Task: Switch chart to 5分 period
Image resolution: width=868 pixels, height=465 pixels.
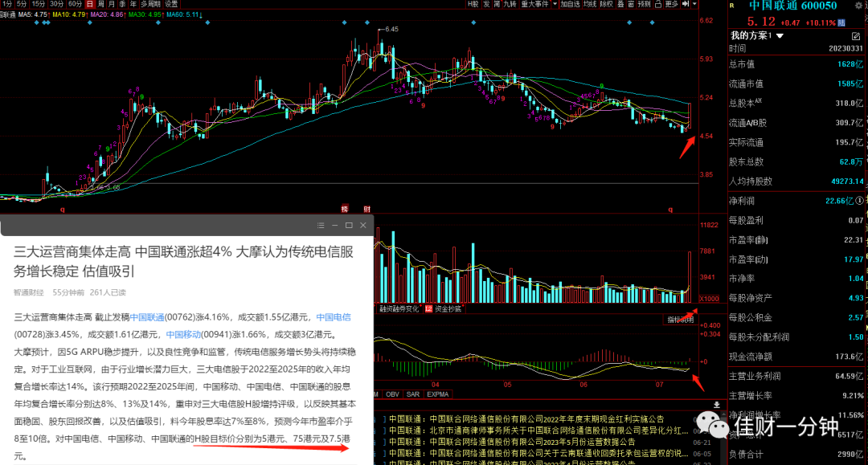Action: pos(21,4)
